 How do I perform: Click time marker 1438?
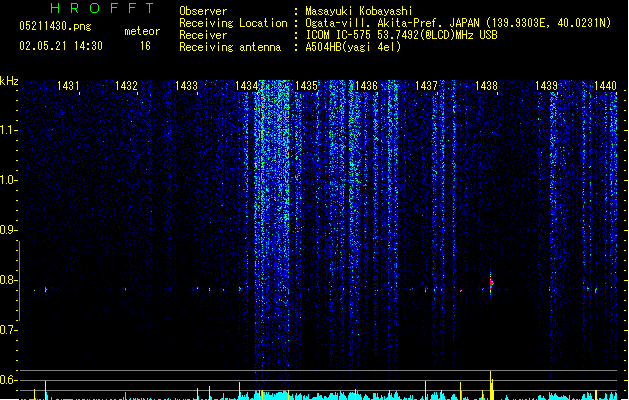(x=486, y=85)
